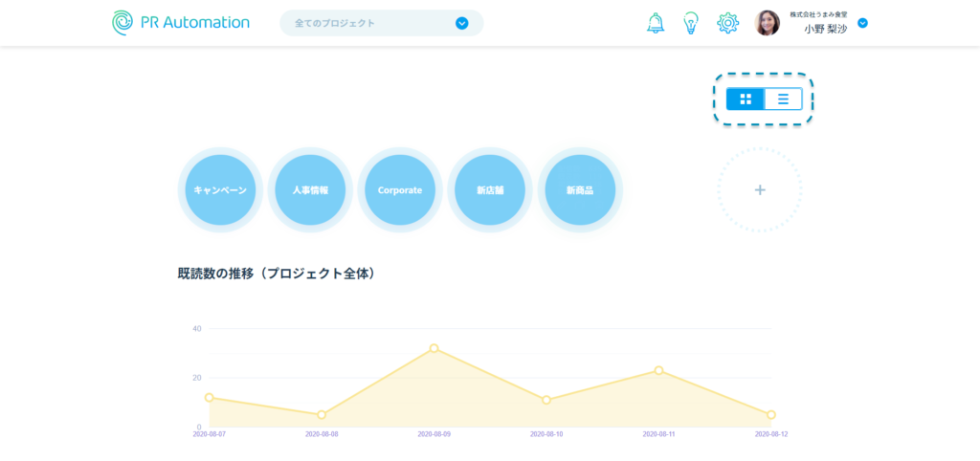Switch to list view
Screen dimensions: 980x461
pyautogui.click(x=783, y=99)
